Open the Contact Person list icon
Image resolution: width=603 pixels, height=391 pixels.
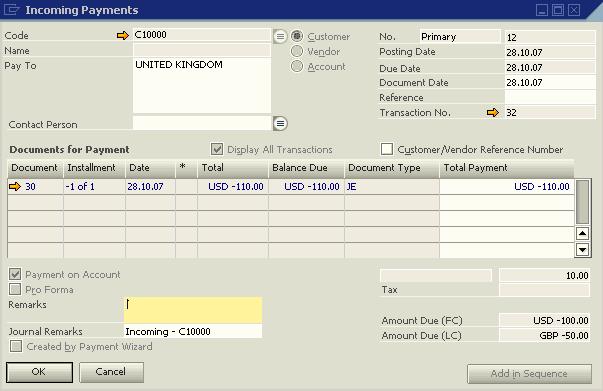coord(280,123)
